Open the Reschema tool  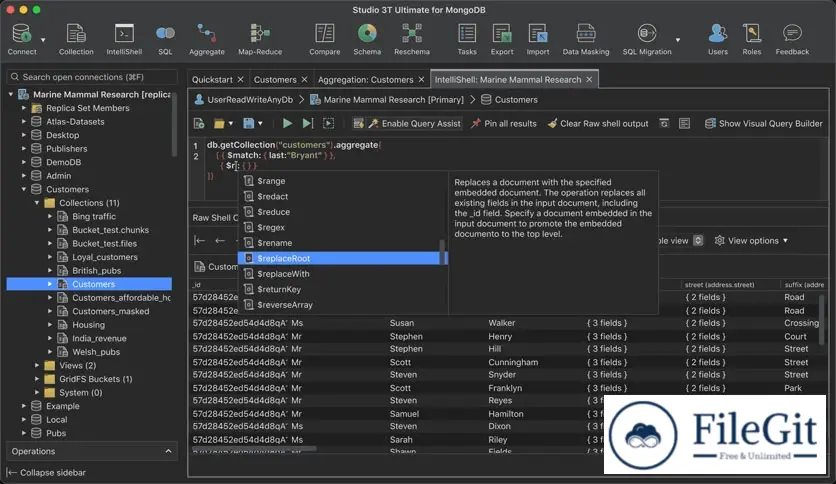click(412, 39)
